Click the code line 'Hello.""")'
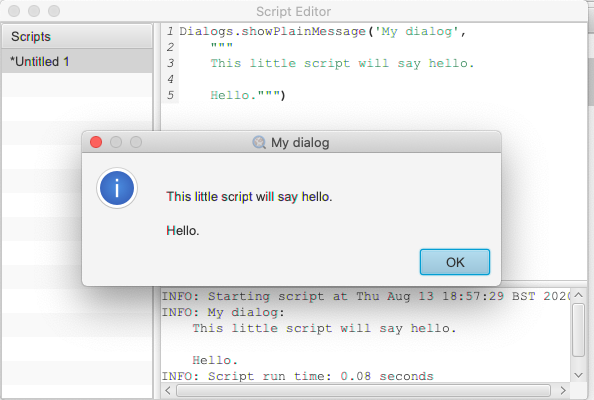 click(x=248, y=95)
